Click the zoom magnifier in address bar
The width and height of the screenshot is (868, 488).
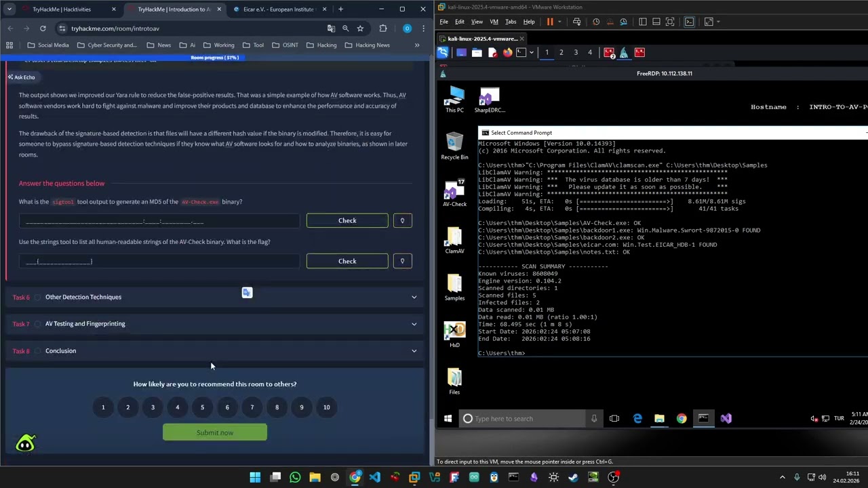345,28
